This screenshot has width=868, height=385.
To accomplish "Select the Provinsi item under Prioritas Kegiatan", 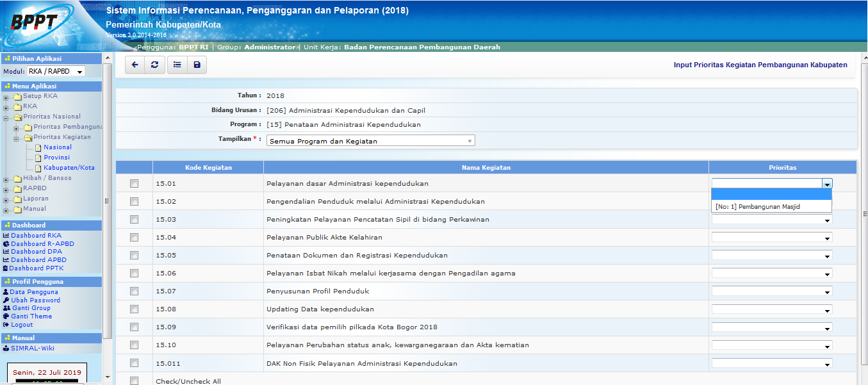I will [x=56, y=158].
